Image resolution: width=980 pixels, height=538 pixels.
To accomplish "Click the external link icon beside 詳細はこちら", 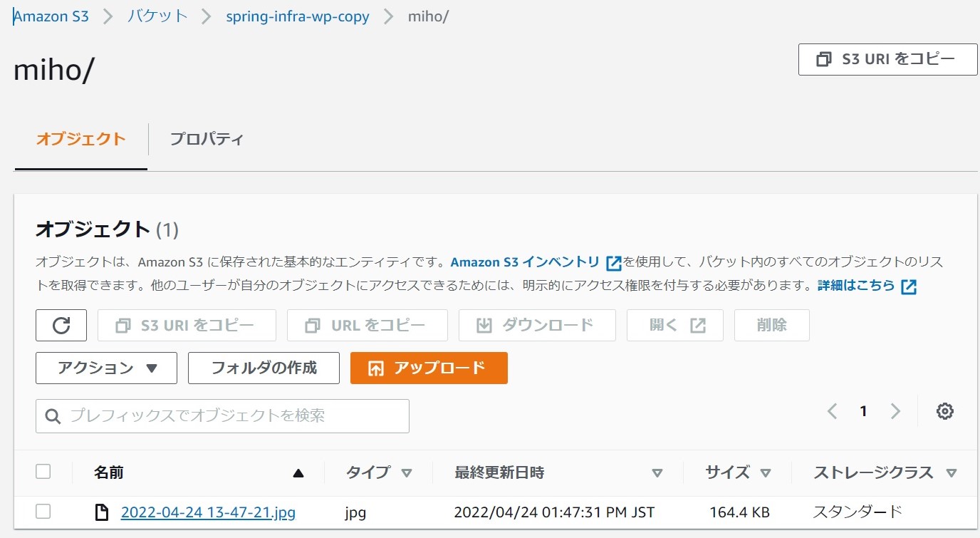I will tap(908, 286).
